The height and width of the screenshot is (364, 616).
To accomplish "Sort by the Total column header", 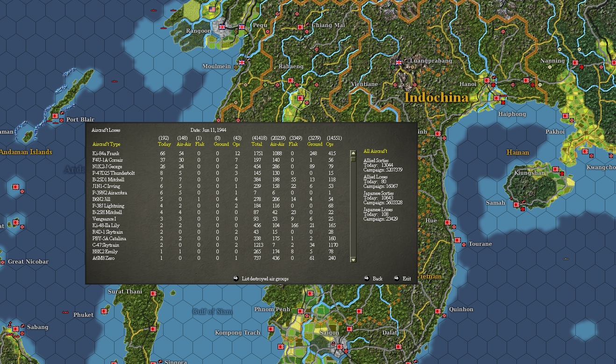I will click(x=257, y=144).
